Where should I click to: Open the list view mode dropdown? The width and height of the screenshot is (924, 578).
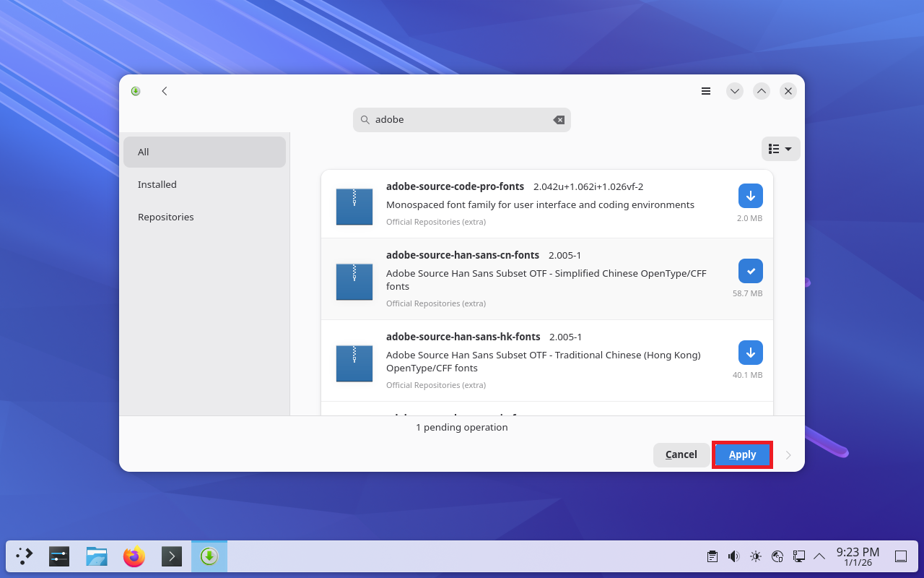coord(780,149)
